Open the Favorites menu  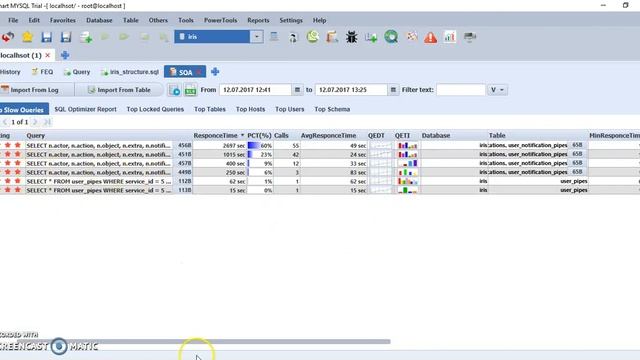[x=62, y=20]
